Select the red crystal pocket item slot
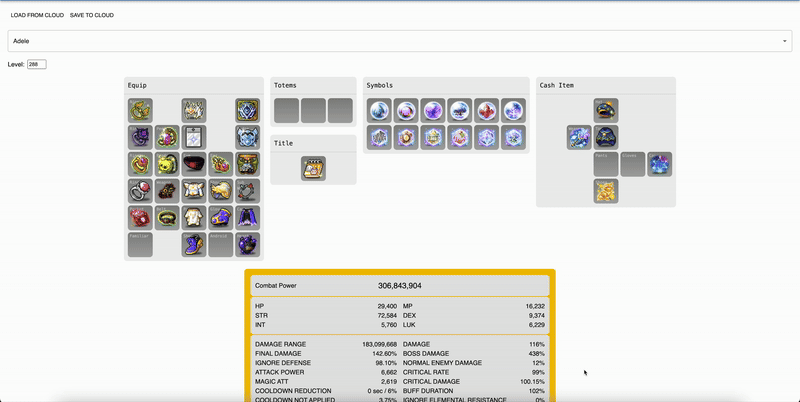 [x=140, y=218]
